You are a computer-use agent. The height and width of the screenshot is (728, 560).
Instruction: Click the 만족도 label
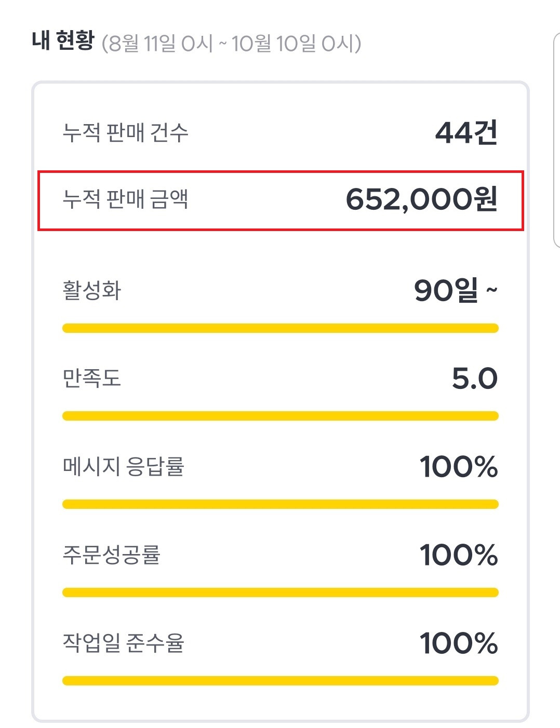click(91, 378)
